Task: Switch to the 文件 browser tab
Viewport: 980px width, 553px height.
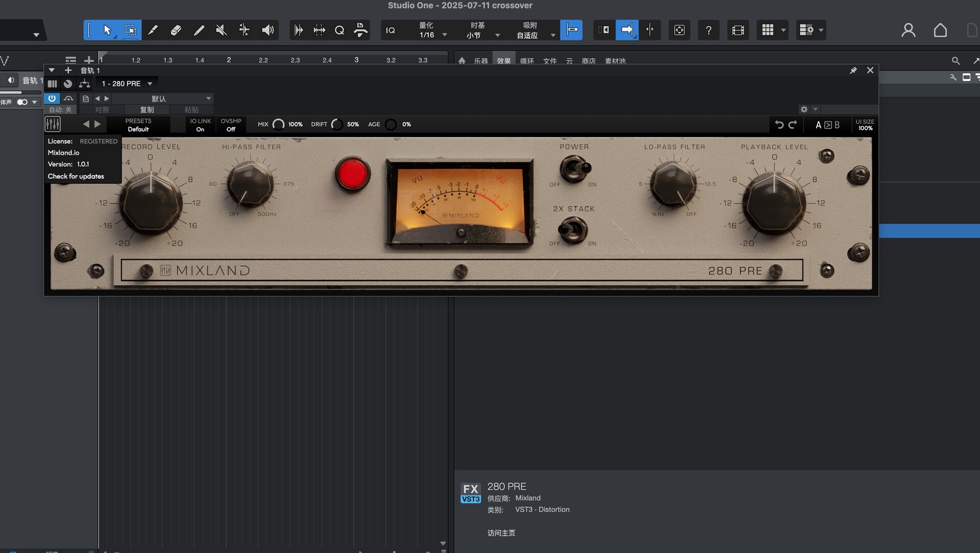Action: (550, 61)
